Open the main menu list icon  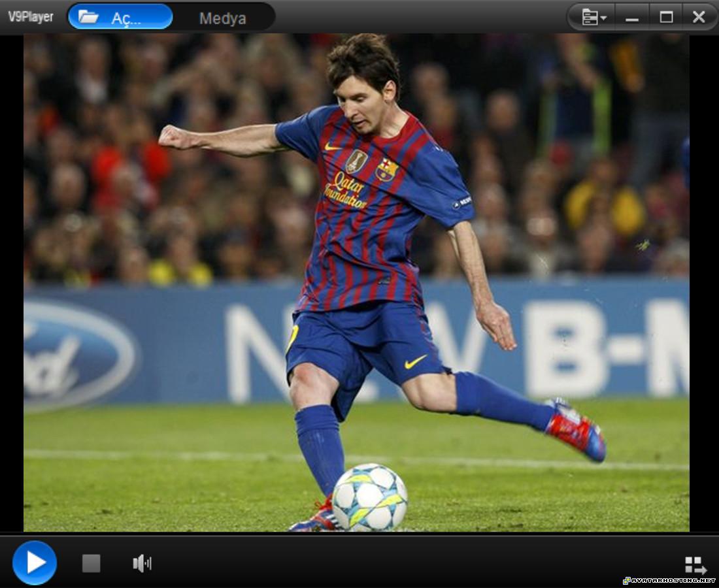tap(589, 17)
